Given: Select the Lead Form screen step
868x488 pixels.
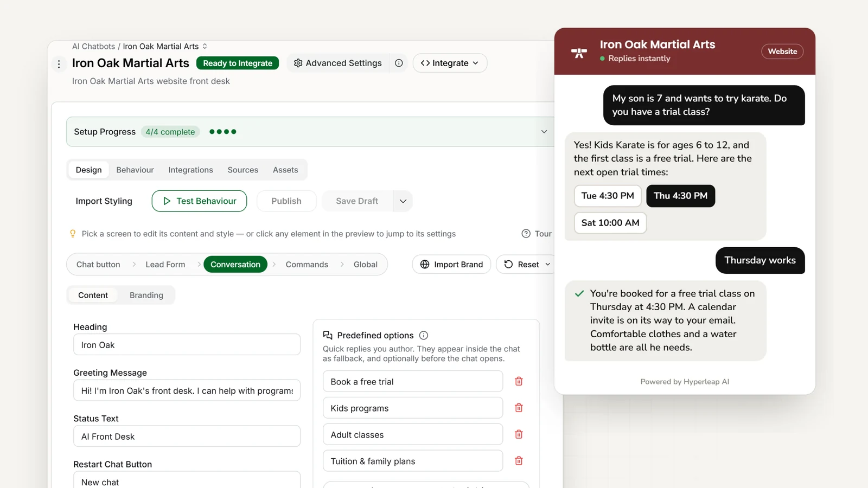Looking at the screenshot, I should (165, 265).
